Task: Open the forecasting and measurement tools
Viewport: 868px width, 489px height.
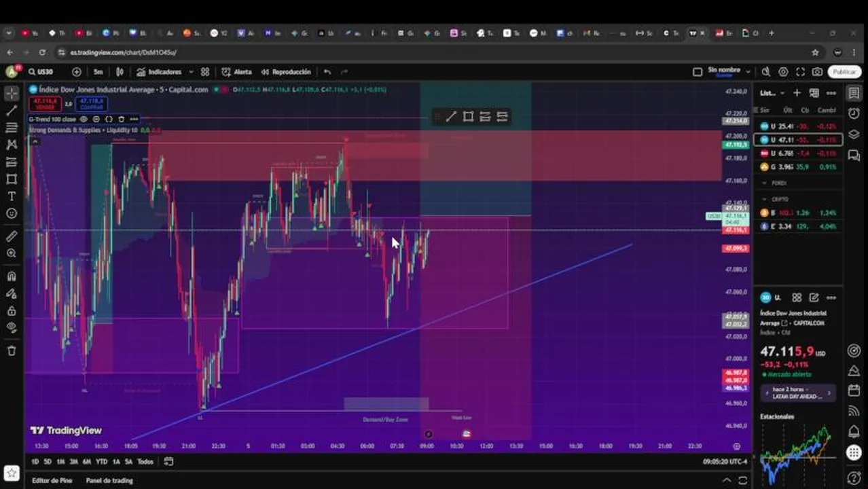Action: pyautogui.click(x=12, y=162)
